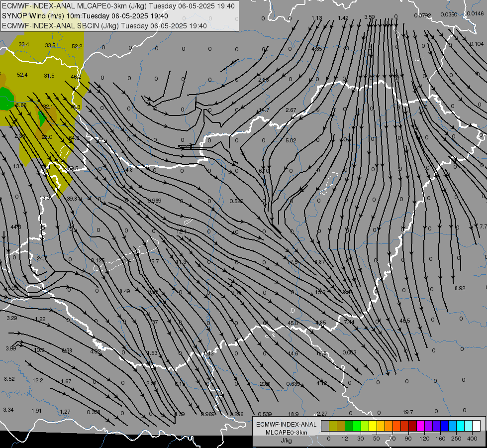487x448 pixels.
Task: Click the SYNOP Wind 10m header line
Action: [85, 16]
